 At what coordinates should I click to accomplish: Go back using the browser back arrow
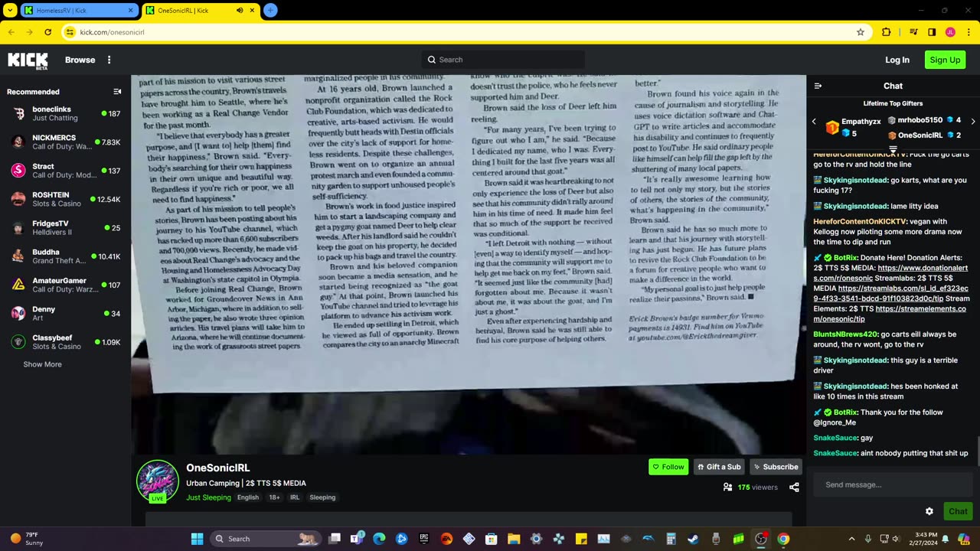[11, 32]
